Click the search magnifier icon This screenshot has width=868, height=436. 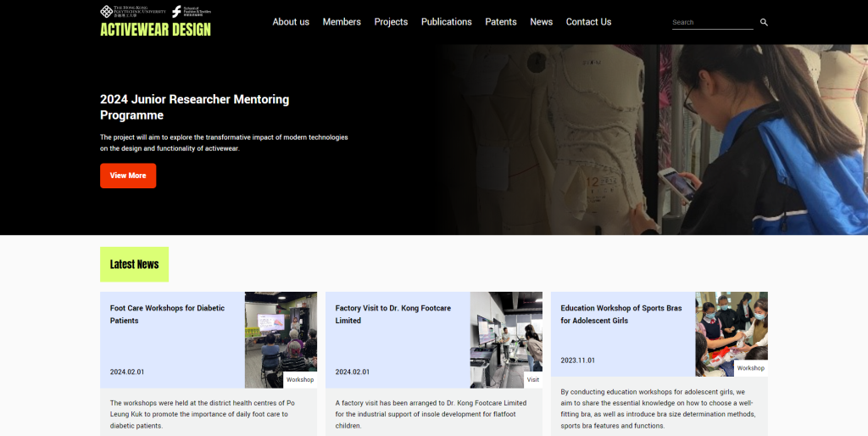click(x=764, y=22)
